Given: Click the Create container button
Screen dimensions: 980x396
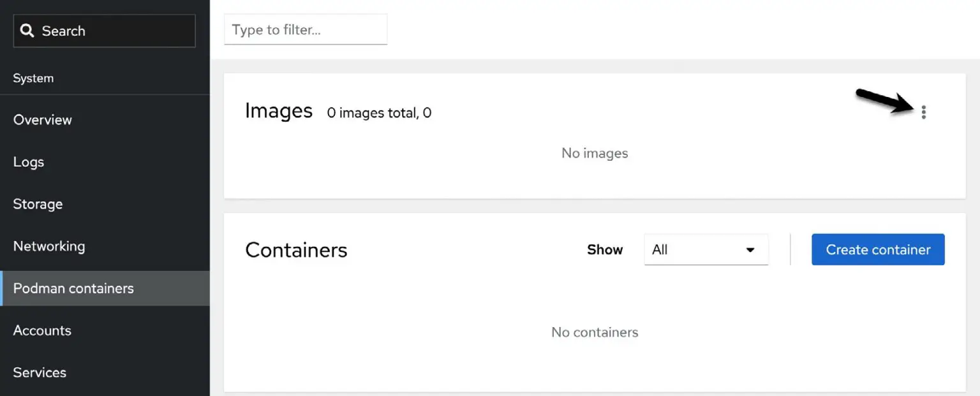Looking at the screenshot, I should [878, 249].
